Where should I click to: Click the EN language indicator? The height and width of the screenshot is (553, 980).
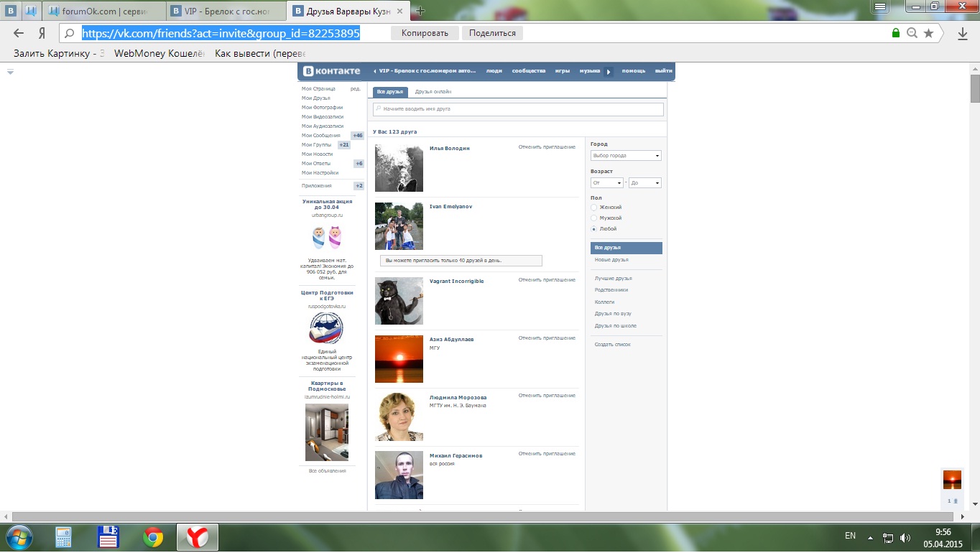point(850,536)
